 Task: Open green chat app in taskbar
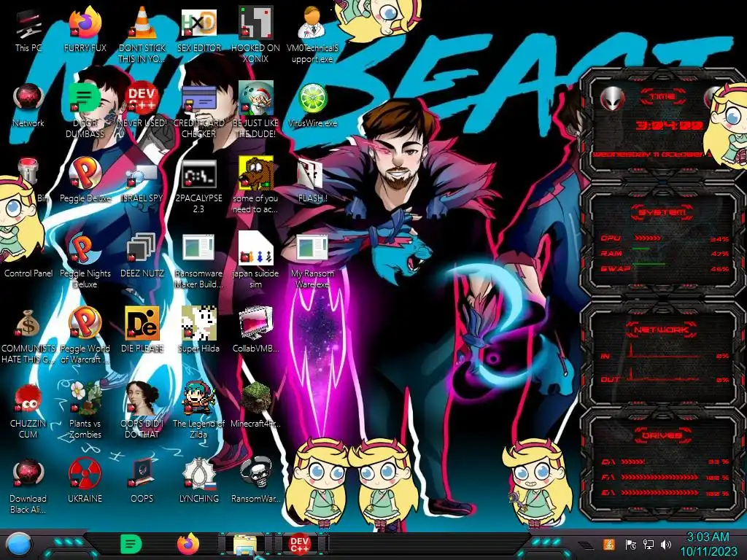pos(131,544)
